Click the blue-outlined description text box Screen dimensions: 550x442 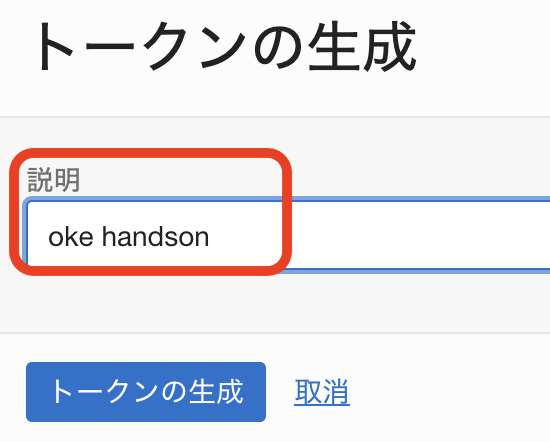pos(288,236)
